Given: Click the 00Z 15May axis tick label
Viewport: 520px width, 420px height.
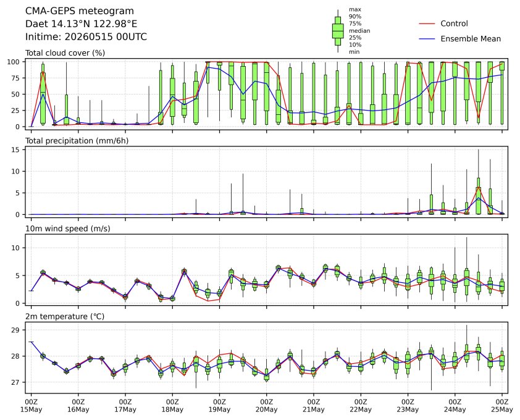Looking at the screenshot, I should (x=31, y=406).
